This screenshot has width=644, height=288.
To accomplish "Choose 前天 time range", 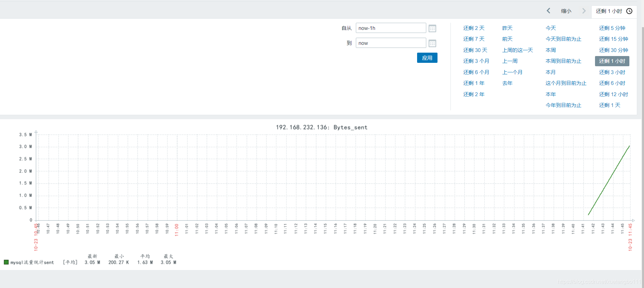I will (507, 39).
